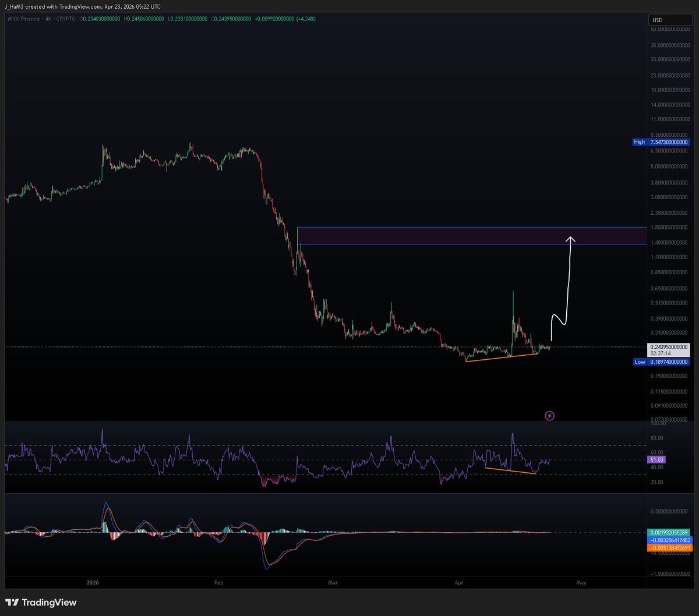The width and height of the screenshot is (699, 616).
Task: Click the Apr label on time axis
Action: [458, 582]
